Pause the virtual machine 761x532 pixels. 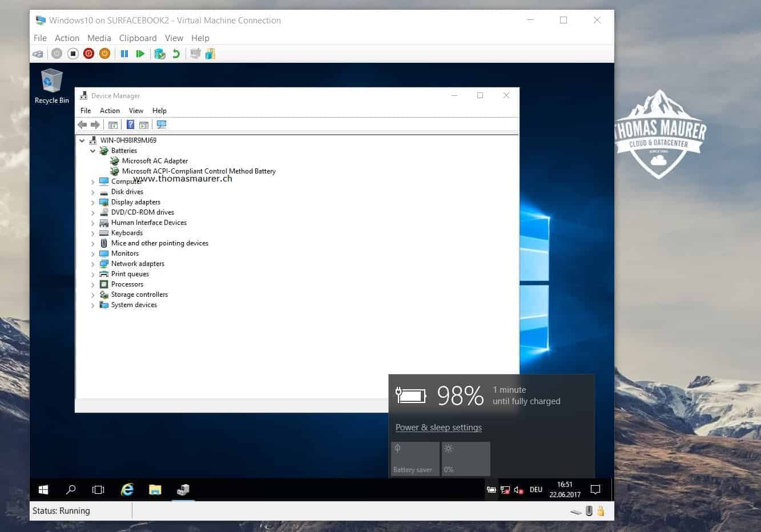(x=124, y=54)
